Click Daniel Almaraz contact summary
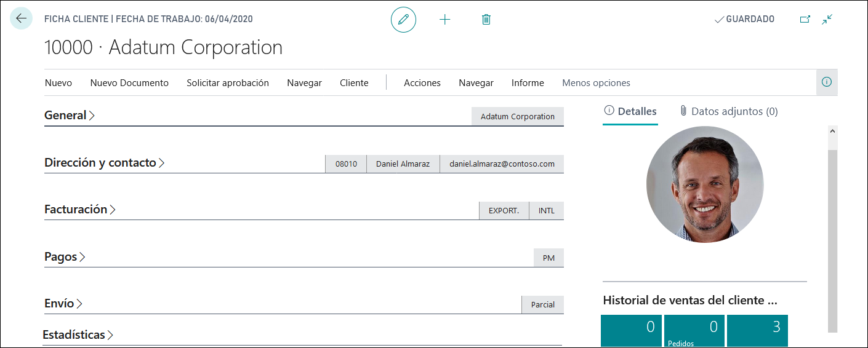The height and width of the screenshot is (348, 868). [403, 164]
